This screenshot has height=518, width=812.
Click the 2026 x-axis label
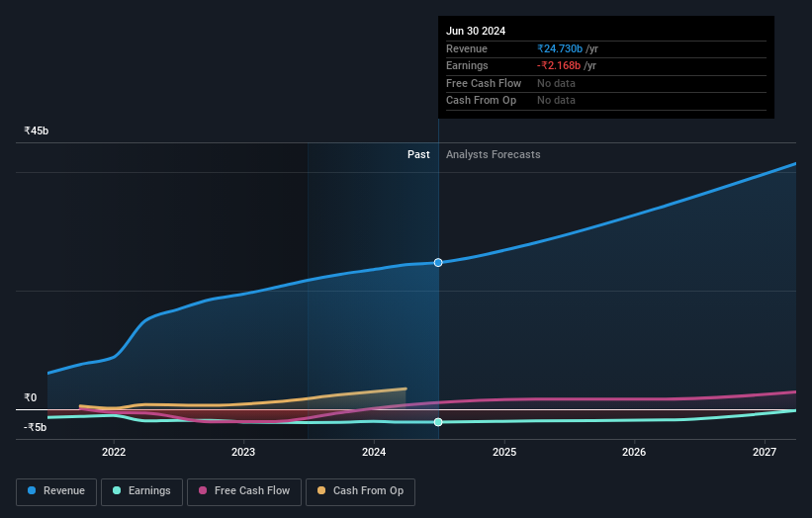634,453
